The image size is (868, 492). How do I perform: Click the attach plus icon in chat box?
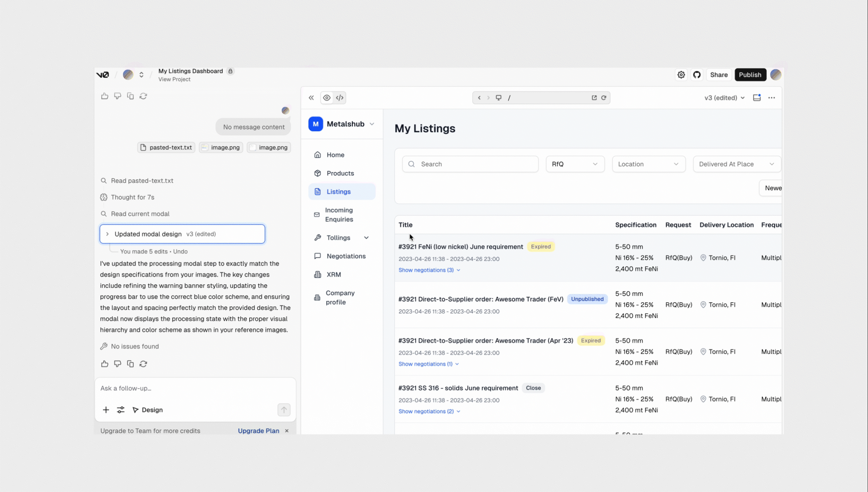click(106, 409)
